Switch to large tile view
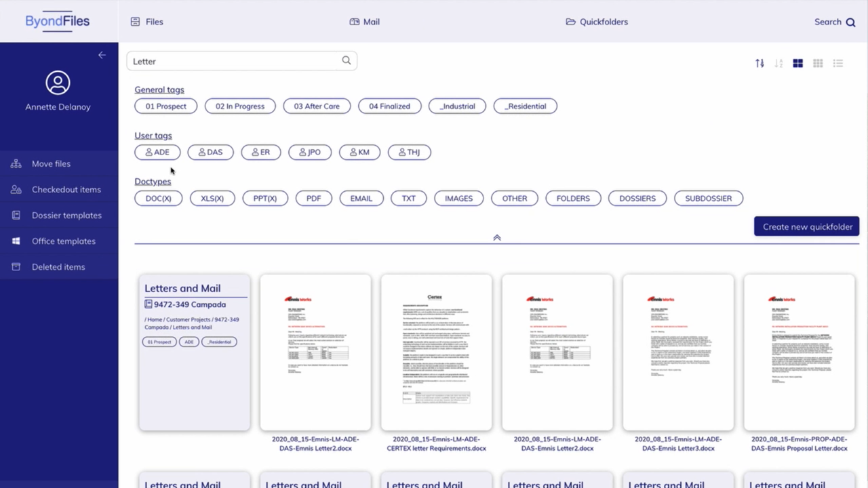This screenshot has width=868, height=488. [x=798, y=63]
